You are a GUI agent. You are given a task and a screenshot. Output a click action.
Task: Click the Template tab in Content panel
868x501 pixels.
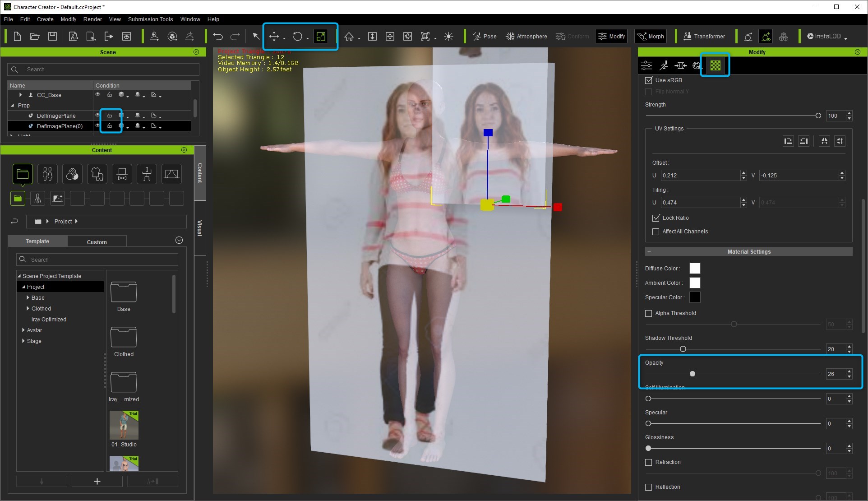[x=37, y=241]
